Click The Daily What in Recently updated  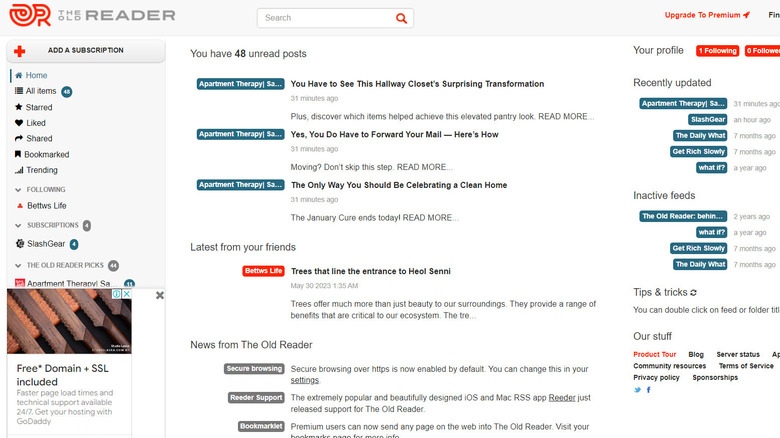700,135
